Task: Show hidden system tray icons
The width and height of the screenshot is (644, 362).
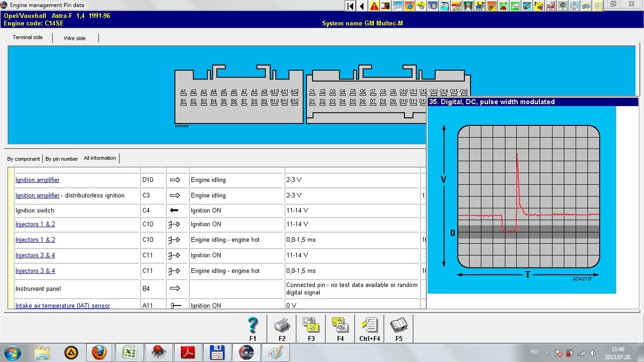Action: click(x=548, y=353)
